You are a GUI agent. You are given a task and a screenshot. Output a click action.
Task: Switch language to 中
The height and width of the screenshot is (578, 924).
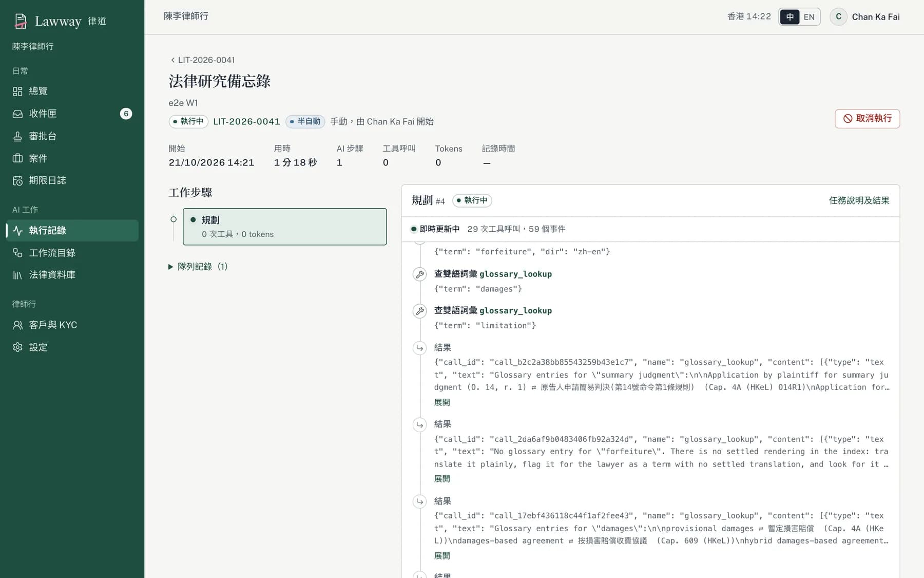coord(790,17)
